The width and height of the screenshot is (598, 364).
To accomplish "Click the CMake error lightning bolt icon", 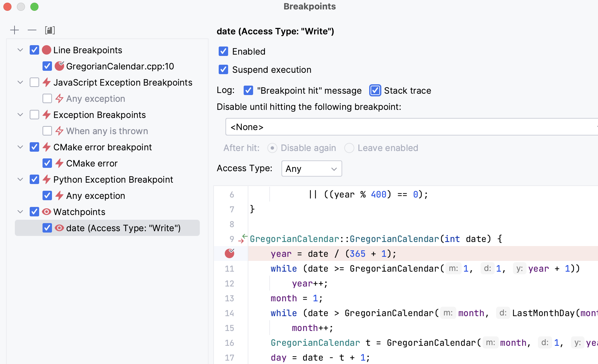I will [59, 163].
